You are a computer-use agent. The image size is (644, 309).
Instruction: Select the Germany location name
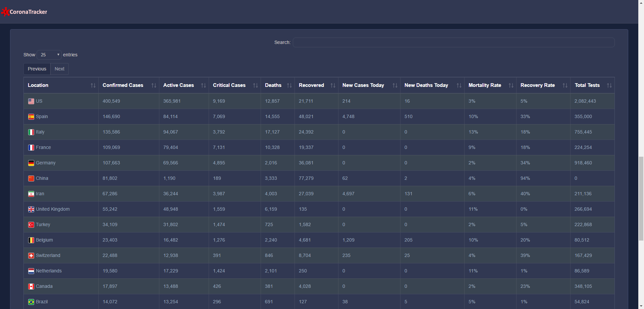(x=46, y=163)
